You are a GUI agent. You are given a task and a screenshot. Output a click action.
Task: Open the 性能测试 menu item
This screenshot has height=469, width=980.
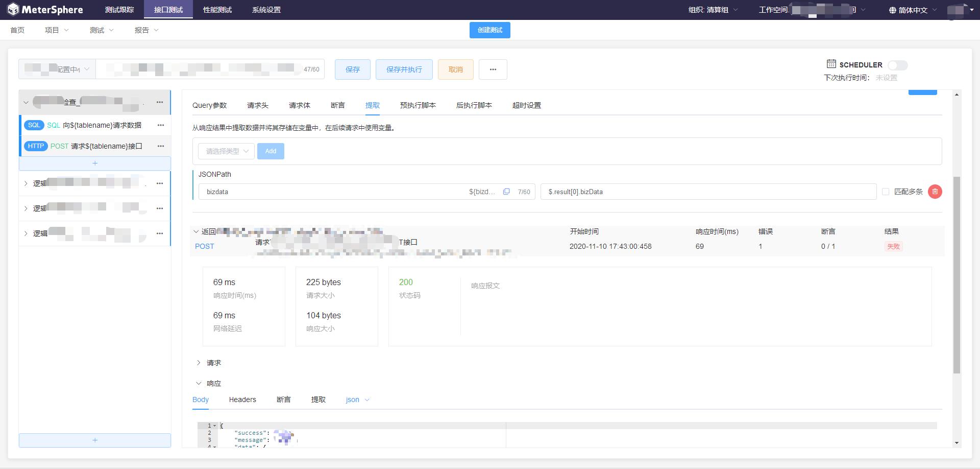pyautogui.click(x=217, y=9)
